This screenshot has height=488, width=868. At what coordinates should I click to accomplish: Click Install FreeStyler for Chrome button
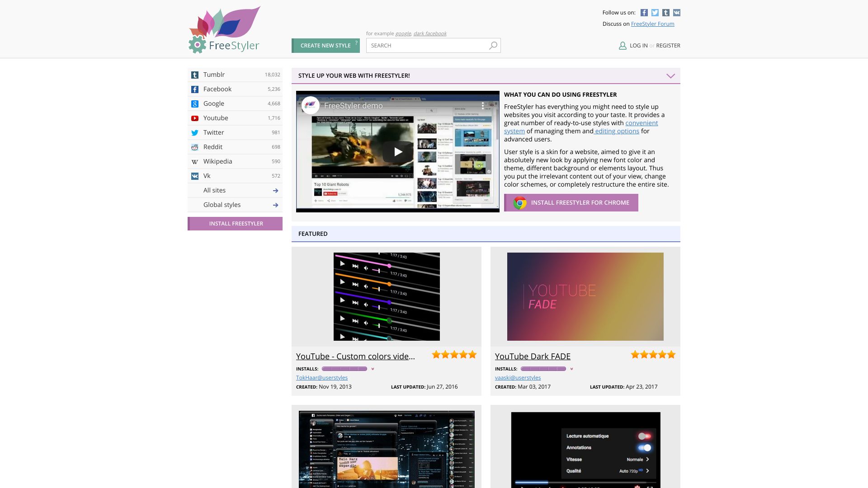[x=571, y=203]
